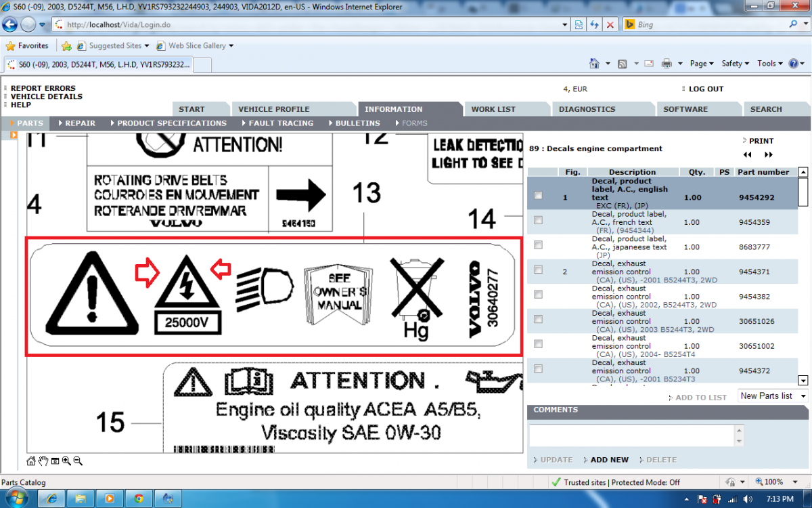Go to next parts page with double-right arrows
The height and width of the screenshot is (508, 812).
pyautogui.click(x=768, y=154)
